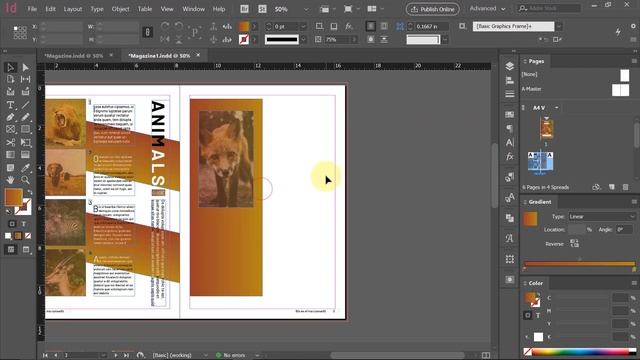Open the stroke weight 0 pt dropdown
The image size is (640, 360).
303,27
